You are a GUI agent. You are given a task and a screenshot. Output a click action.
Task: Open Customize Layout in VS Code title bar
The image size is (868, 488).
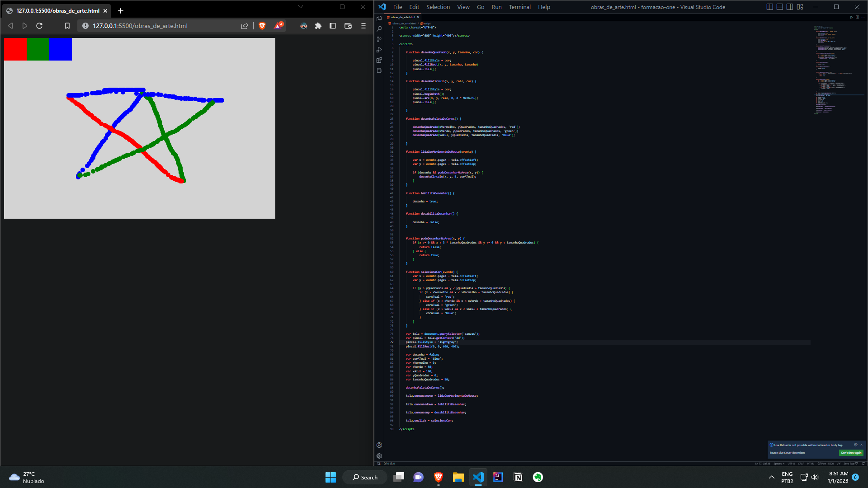click(800, 7)
